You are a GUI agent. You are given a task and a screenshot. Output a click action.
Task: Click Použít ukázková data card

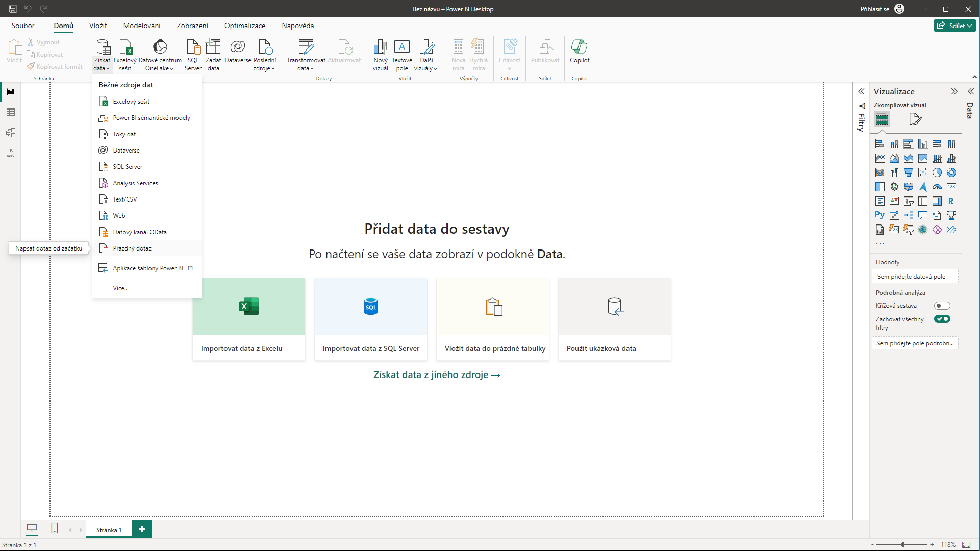click(x=615, y=319)
